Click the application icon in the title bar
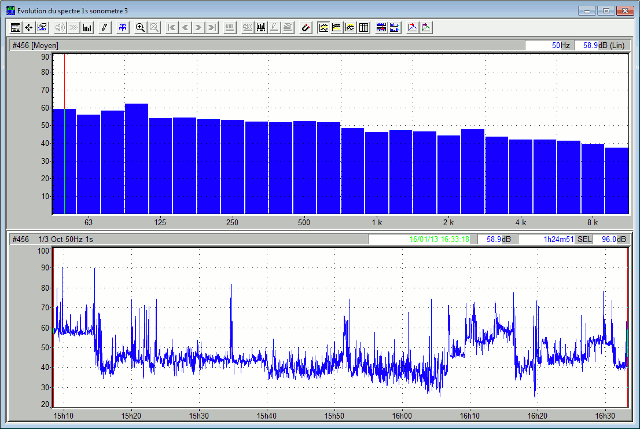Screen dimensions: 640x429 (11, 10)
